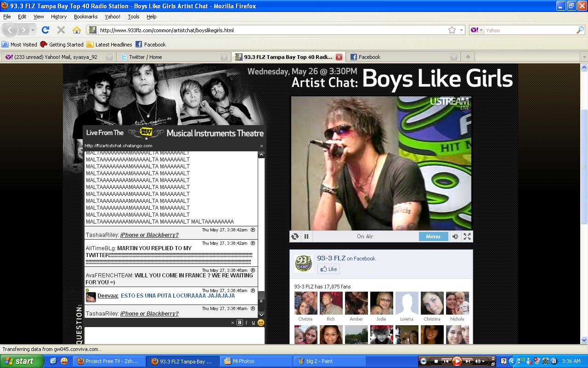Open the Facebook bookmark in toolbar

coord(150,45)
